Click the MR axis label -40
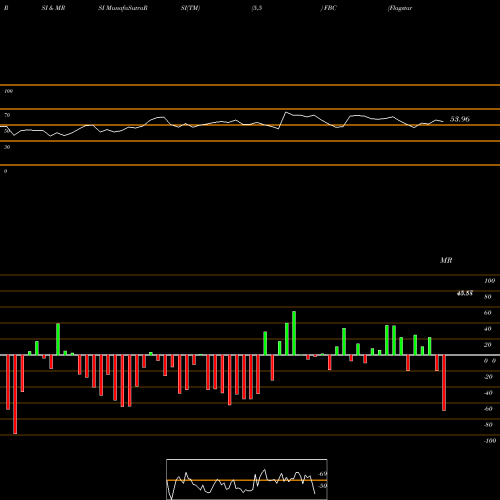The height and width of the screenshot is (500, 500). pos(488,393)
